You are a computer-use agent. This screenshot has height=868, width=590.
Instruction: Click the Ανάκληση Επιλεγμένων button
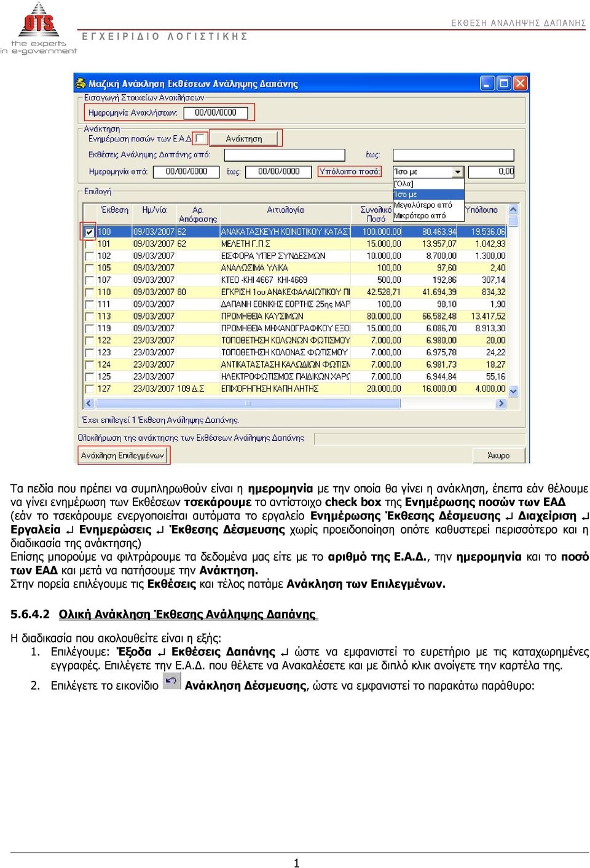click(123, 456)
